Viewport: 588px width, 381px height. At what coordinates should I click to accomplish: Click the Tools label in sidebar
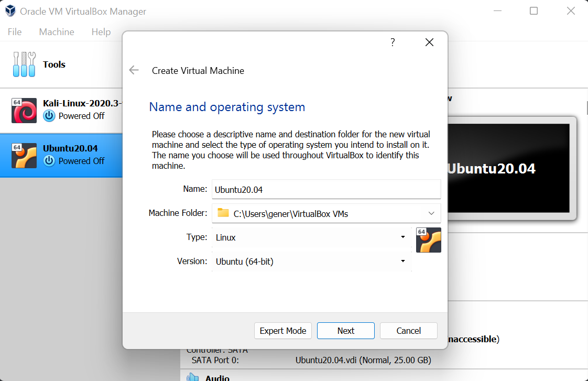[x=54, y=64]
